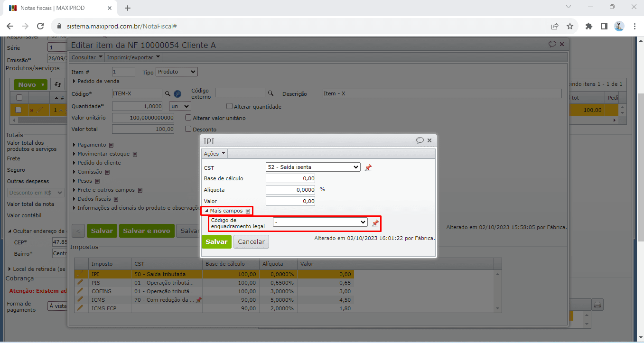Image resolution: width=644 pixels, height=343 pixels.
Task: Click the pencil edit icon for PIS row
Action: click(80, 283)
